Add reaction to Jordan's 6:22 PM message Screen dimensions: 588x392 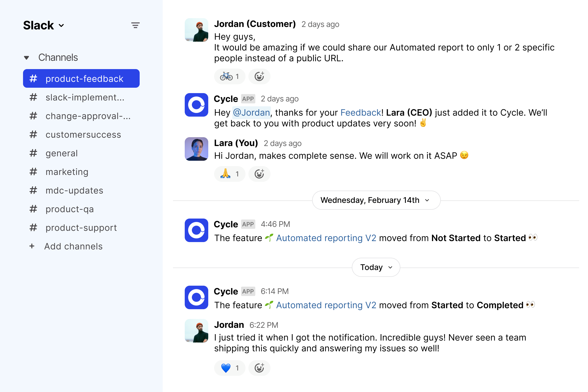(259, 368)
